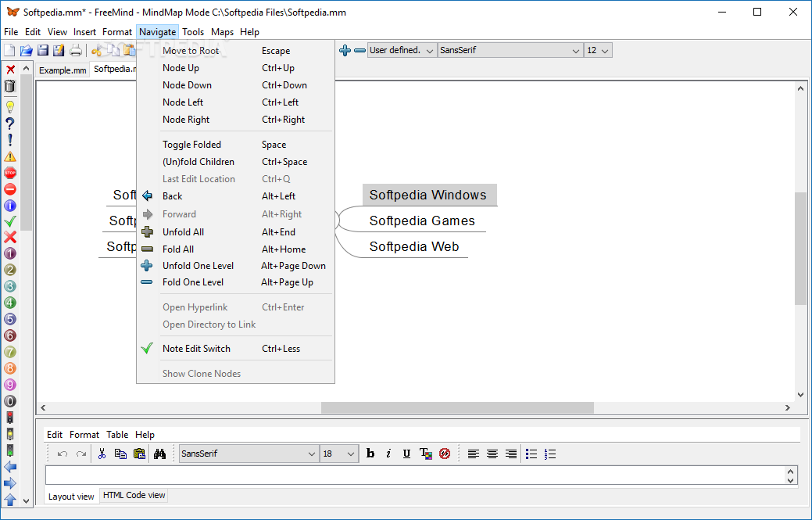Open the note editor size 18 dropdown
Image resolution: width=812 pixels, height=520 pixels.
click(339, 454)
